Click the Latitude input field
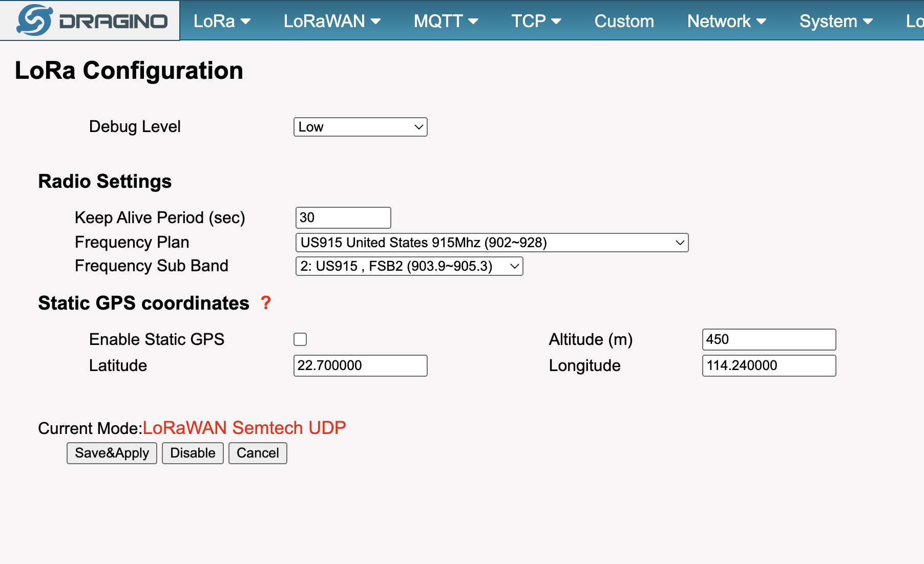 pos(361,365)
